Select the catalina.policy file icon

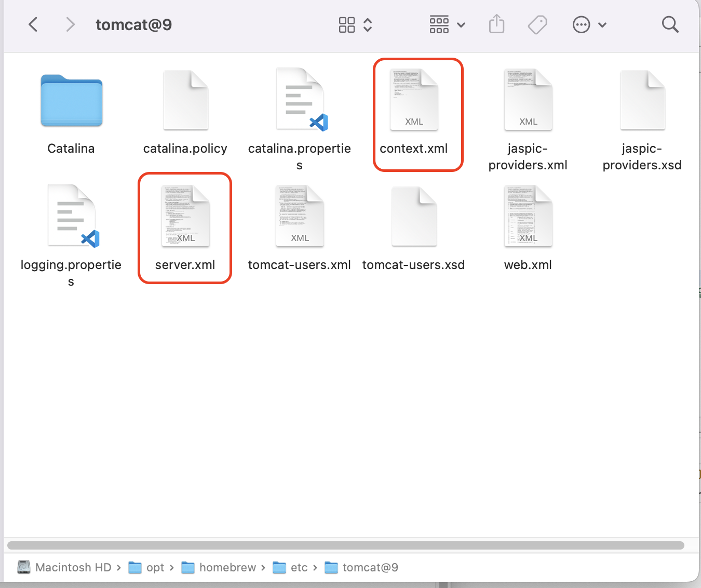click(x=186, y=100)
